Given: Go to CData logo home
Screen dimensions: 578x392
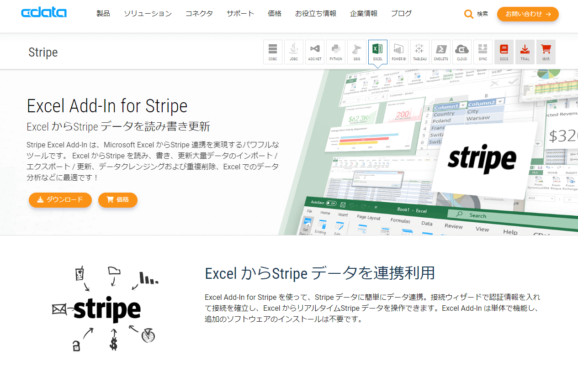Looking at the screenshot, I should (44, 13).
